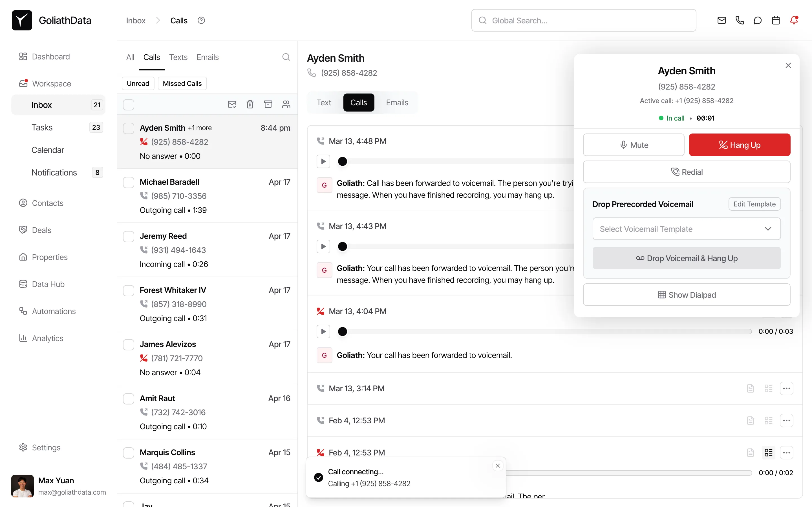
Task: Select the Emails tab in contact panel
Action: (x=397, y=103)
